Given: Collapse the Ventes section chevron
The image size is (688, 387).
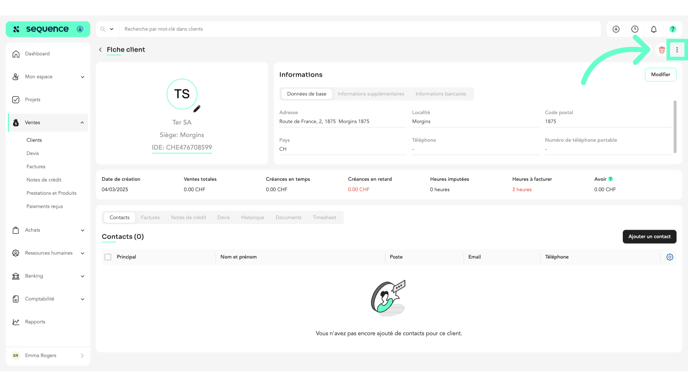Looking at the screenshot, I should (82, 123).
